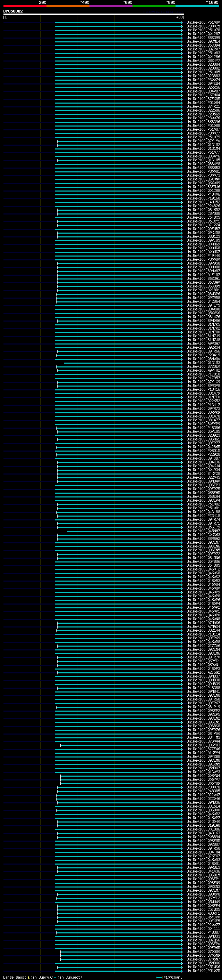
Task: Select the UniRef100_B0FYP9 hit label
Action: pos(203,424)
